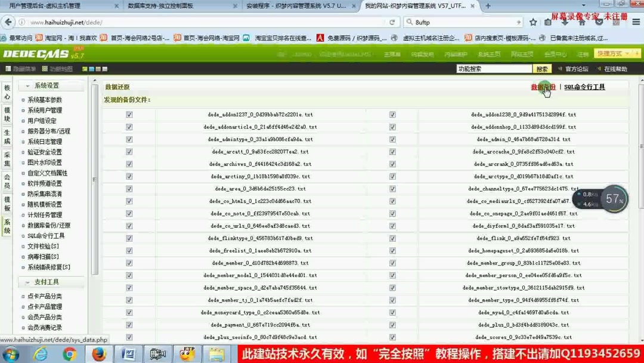Uncheck the backup file dede_addon1237 checkbox
Viewport: 644px width, 363px height.
129,114
